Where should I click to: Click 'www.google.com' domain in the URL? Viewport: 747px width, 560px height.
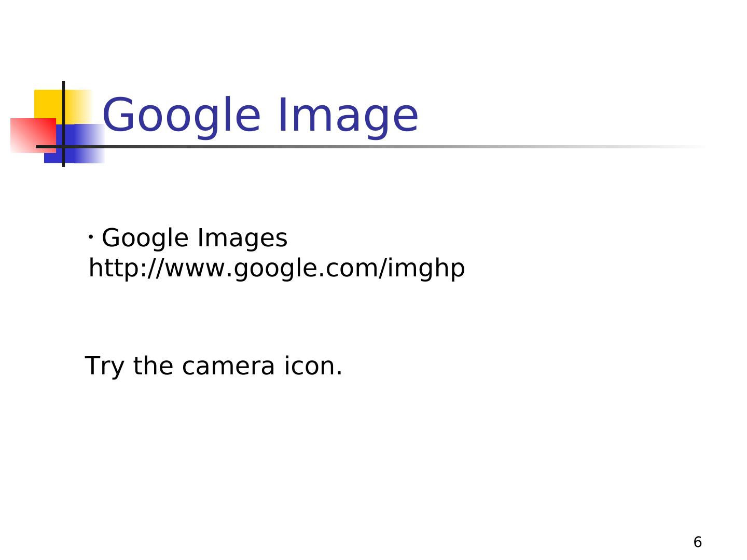[272, 269]
